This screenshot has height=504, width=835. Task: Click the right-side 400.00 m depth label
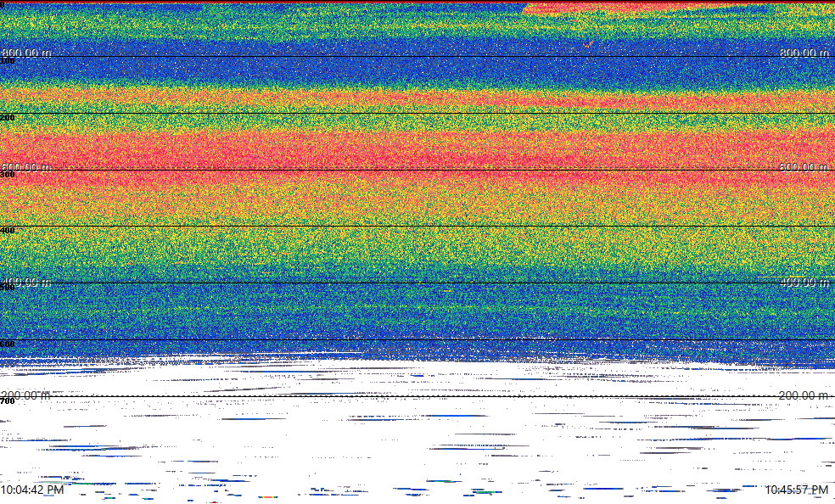804,282
